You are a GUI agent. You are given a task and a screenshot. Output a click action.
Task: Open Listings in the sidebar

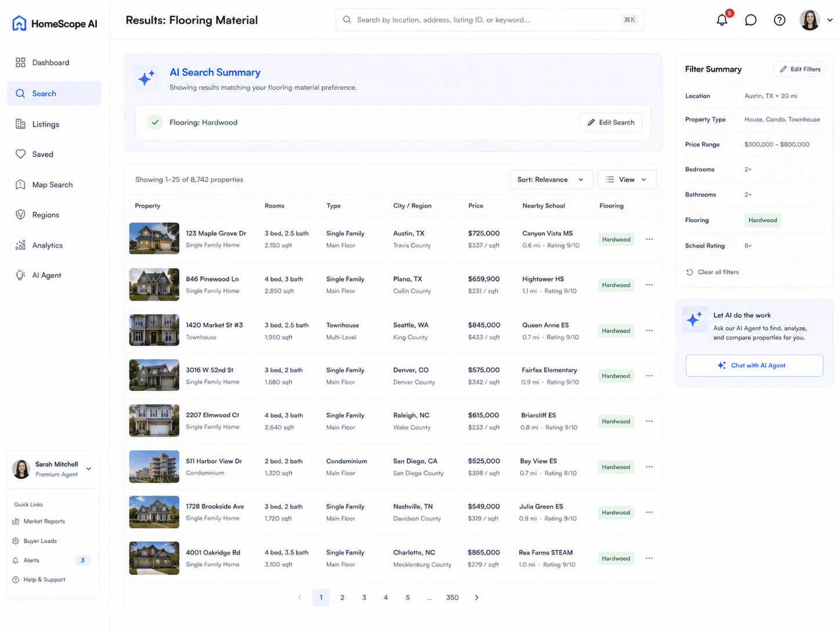coord(54,124)
